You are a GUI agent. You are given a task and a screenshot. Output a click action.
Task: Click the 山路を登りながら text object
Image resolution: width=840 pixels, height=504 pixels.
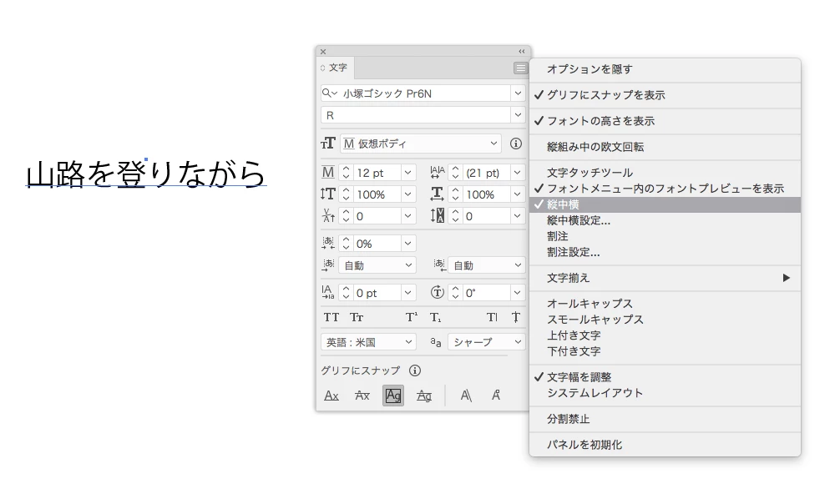[146, 174]
